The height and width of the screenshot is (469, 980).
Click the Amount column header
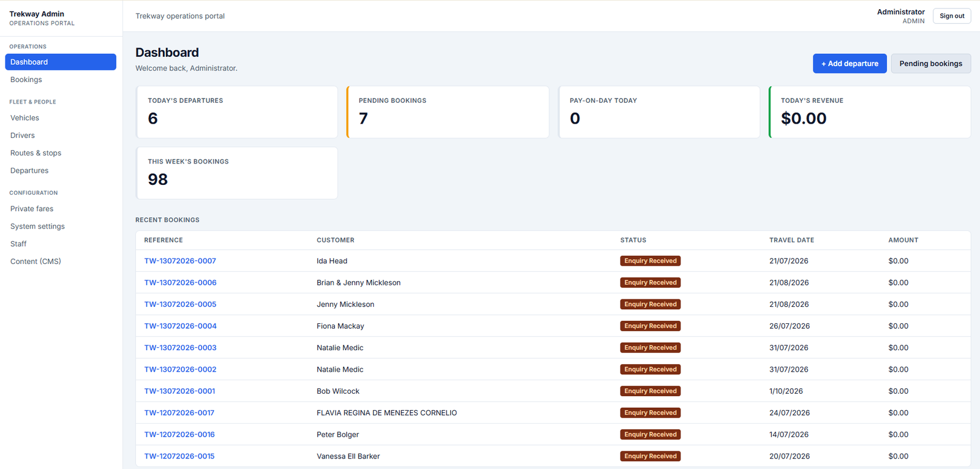(903, 240)
